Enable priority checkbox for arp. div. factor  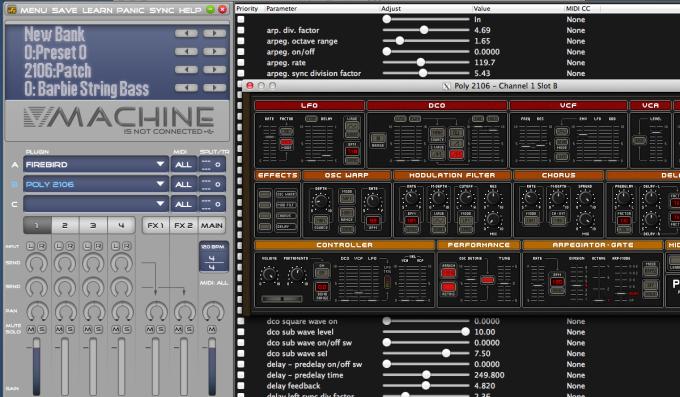pyautogui.click(x=241, y=30)
